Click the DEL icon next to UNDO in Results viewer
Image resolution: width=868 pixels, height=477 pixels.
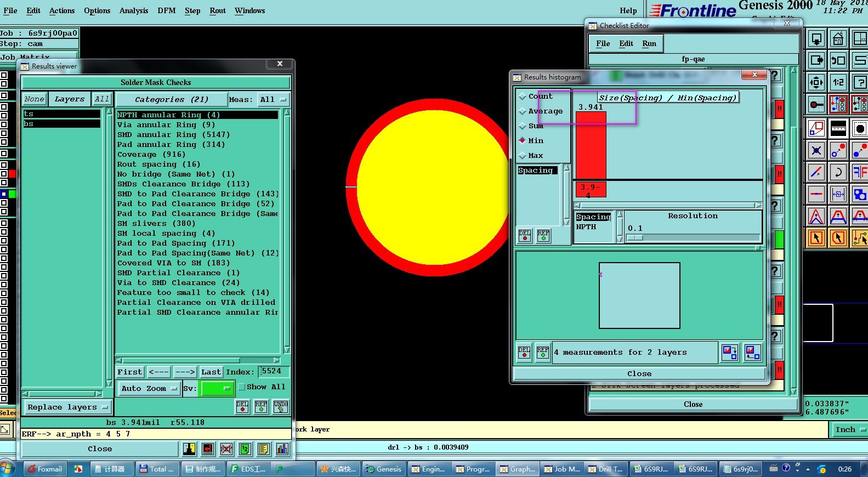[242, 407]
